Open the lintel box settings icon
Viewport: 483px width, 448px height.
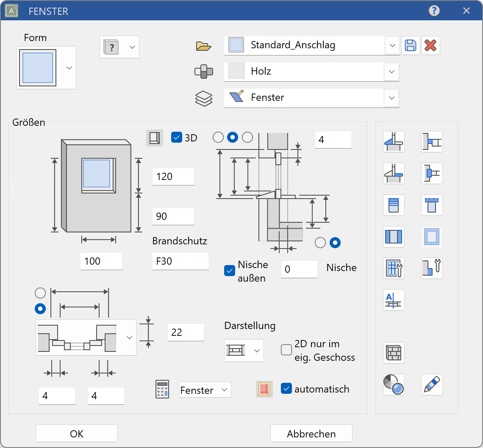click(x=432, y=205)
